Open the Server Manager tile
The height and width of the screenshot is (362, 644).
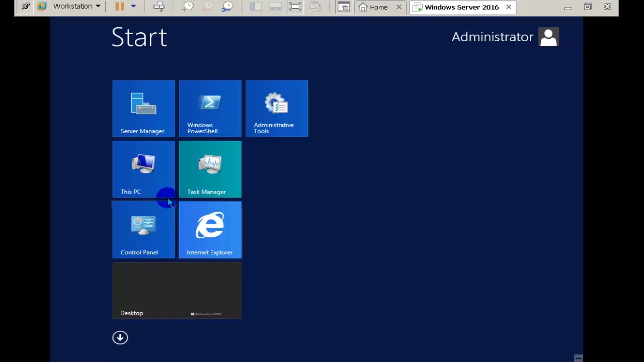(x=143, y=108)
